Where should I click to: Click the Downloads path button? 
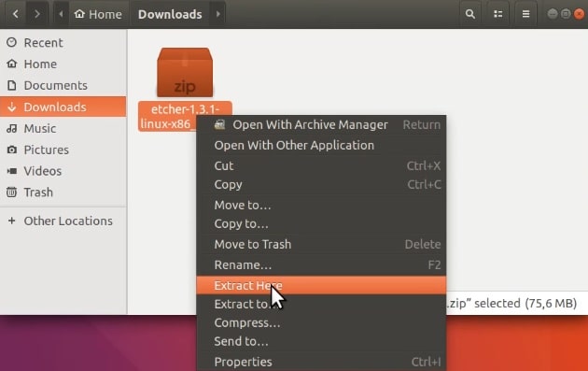coord(170,14)
